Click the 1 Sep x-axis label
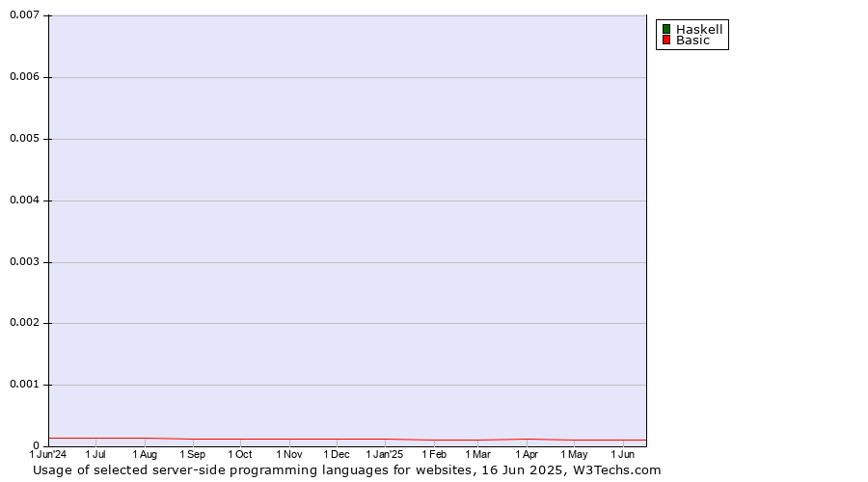This screenshot has height=482, width=868. pos(192,454)
